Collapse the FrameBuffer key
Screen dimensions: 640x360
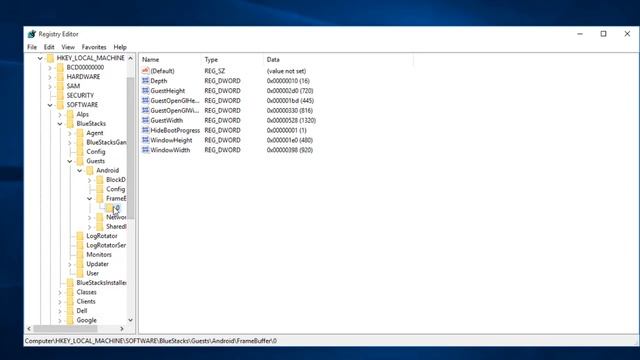89,199
